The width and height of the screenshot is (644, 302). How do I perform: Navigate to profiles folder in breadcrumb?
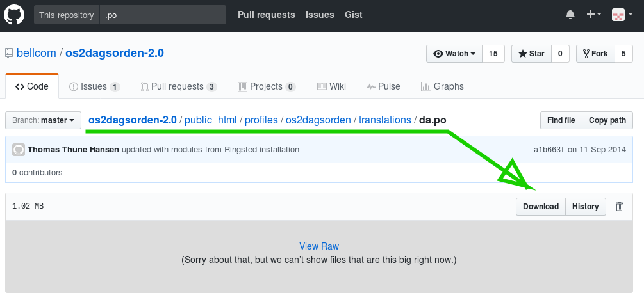pyautogui.click(x=261, y=120)
